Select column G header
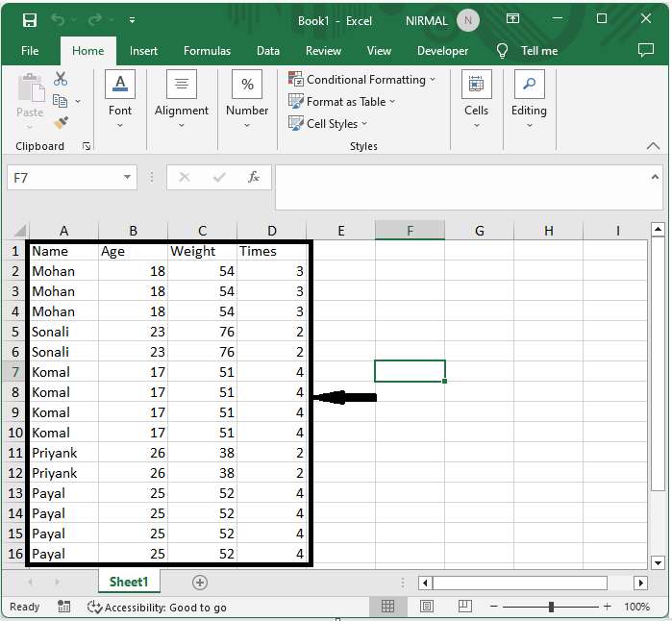The height and width of the screenshot is (621, 672). pyautogui.click(x=479, y=231)
